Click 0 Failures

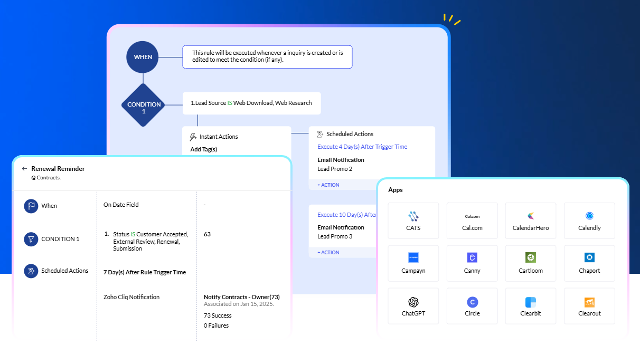(216, 325)
